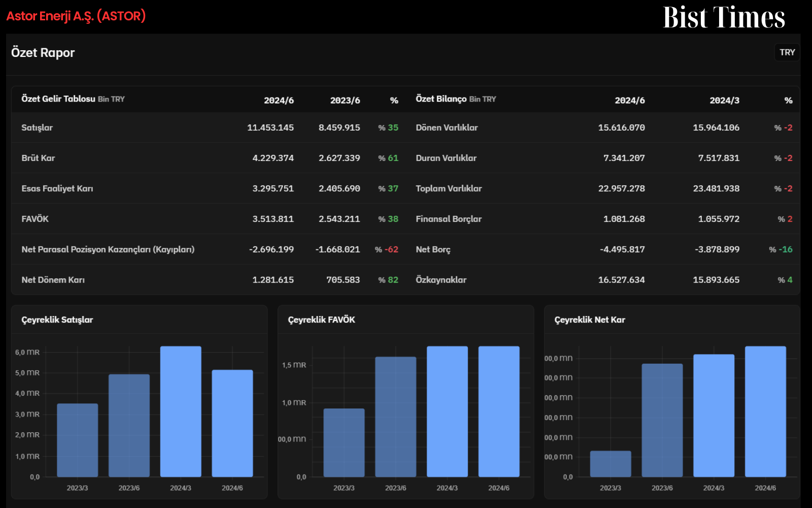Click Özkaynaklar 2024/3 value 15.893.665
This screenshot has width=812, height=508.
coord(716,280)
